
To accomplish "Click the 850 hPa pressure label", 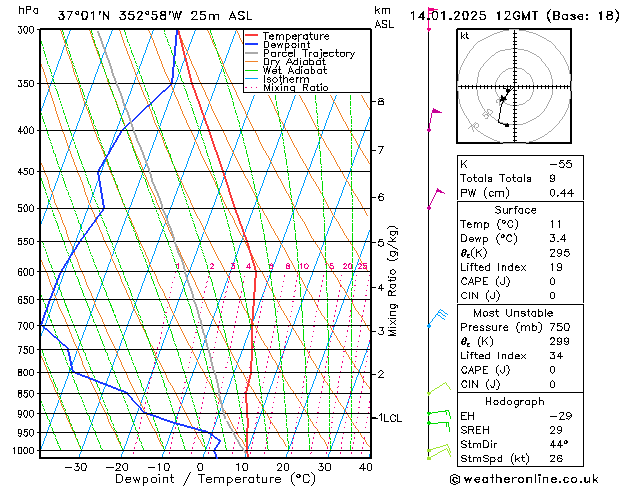I will coord(28,394).
